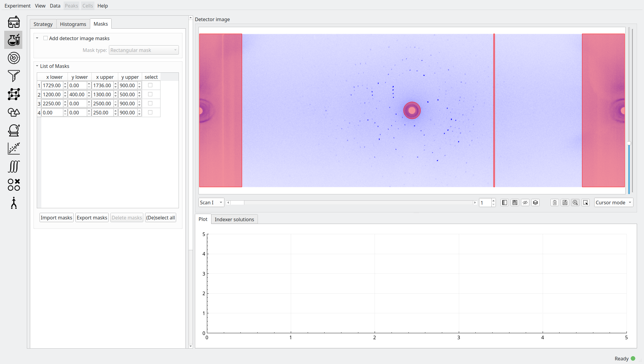The image size is (644, 364).
Task: Click the Export masks button
Action: 92,218
